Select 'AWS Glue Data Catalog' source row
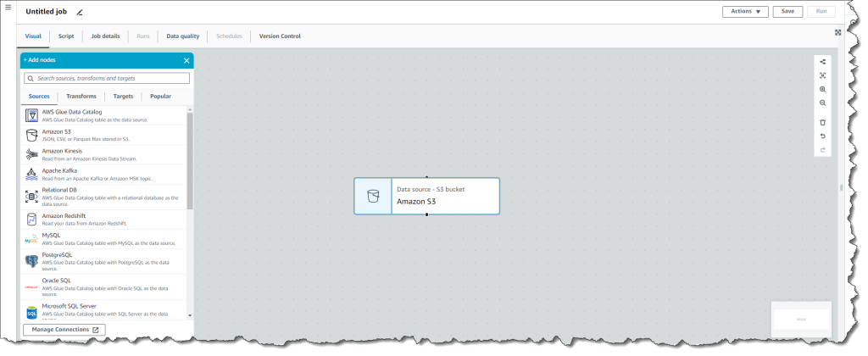Screen dimensions: 868x356 pos(105,116)
